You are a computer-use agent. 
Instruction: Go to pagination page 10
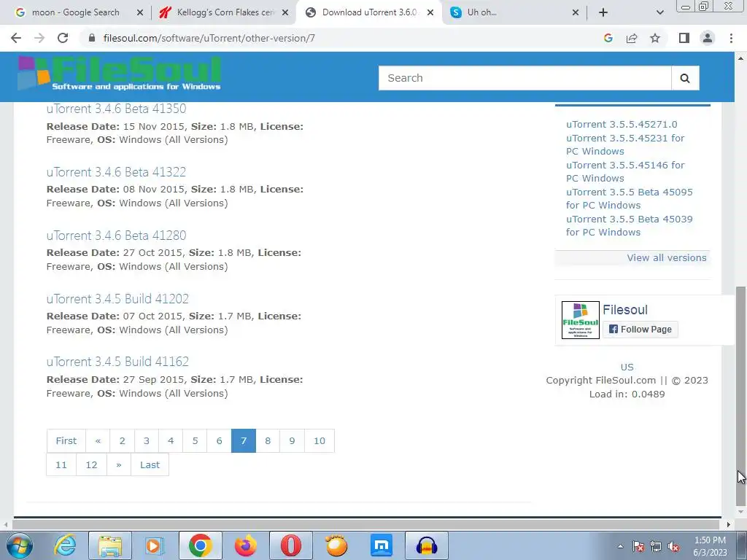pyautogui.click(x=320, y=441)
